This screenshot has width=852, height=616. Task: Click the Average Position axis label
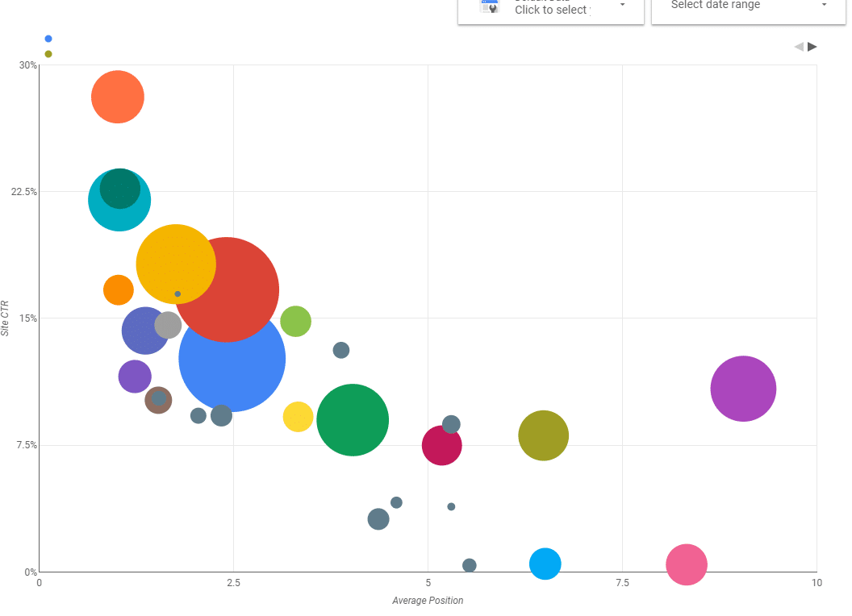427,600
